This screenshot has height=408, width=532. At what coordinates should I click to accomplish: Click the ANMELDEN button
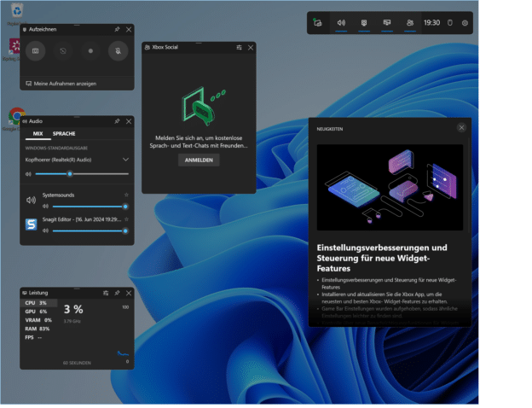(198, 160)
